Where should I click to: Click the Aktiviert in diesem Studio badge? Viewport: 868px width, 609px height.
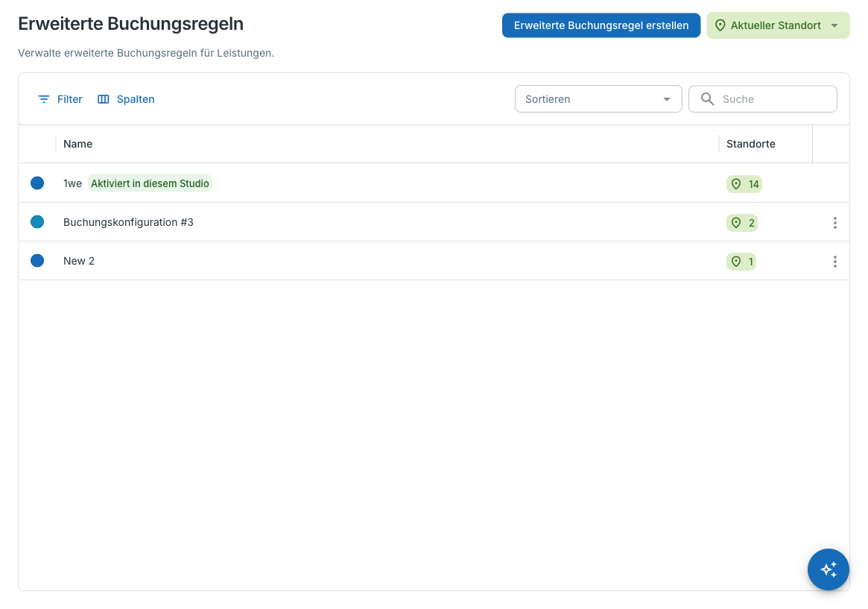150,183
